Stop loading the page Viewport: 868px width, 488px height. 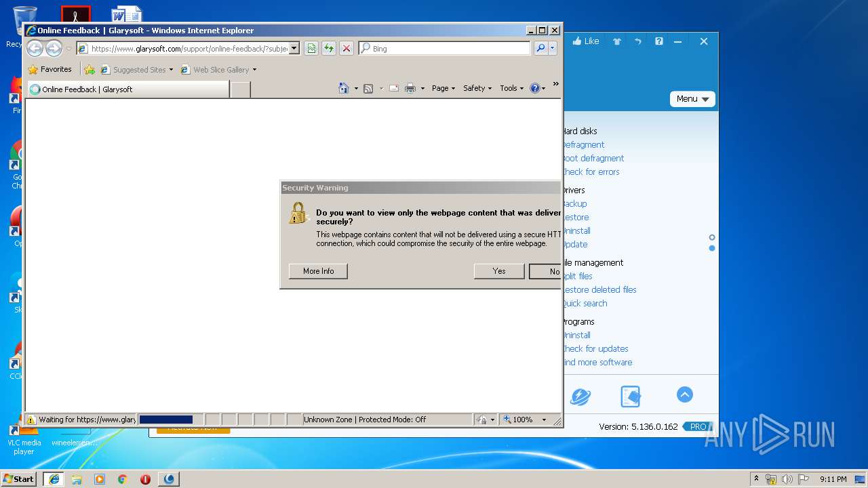[x=346, y=48]
